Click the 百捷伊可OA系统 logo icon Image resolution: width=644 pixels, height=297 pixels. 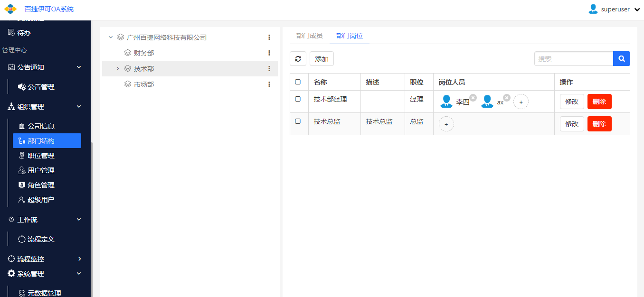[x=10, y=9]
